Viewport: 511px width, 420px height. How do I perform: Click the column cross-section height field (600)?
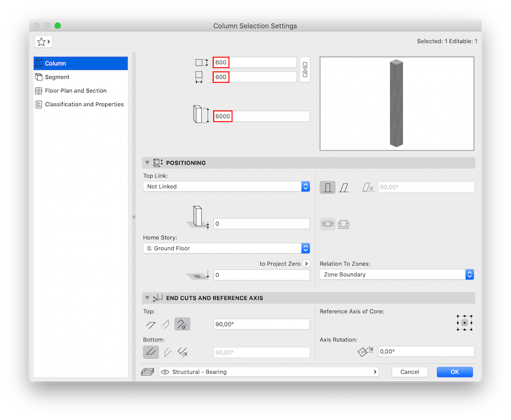[255, 62]
